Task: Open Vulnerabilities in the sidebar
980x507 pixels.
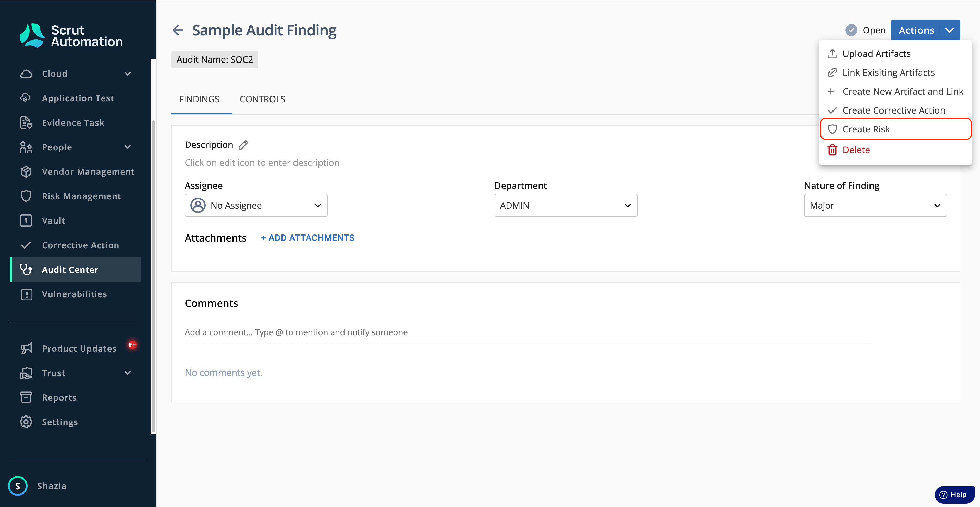Action: point(75,294)
